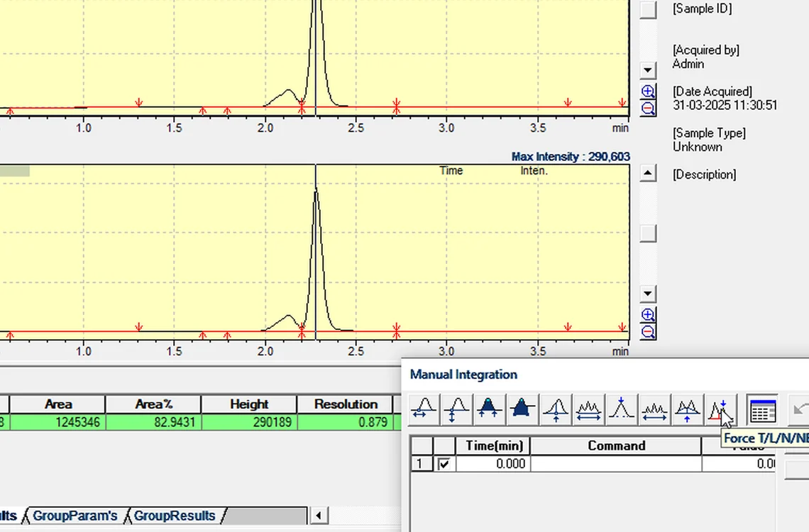Select the Area value 1245346
The image size is (809, 532).
click(57, 422)
